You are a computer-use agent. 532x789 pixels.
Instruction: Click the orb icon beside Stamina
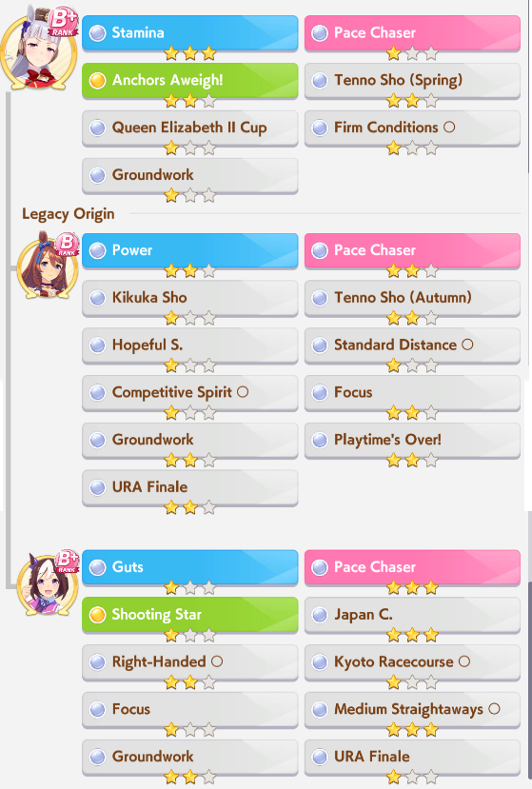click(x=97, y=33)
